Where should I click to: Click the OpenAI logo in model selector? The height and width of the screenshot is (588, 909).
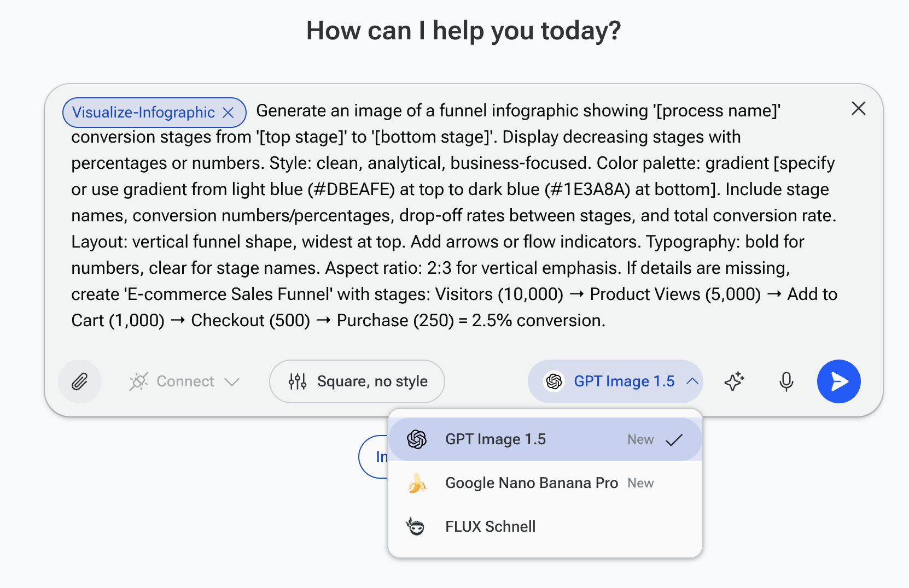pyautogui.click(x=554, y=381)
